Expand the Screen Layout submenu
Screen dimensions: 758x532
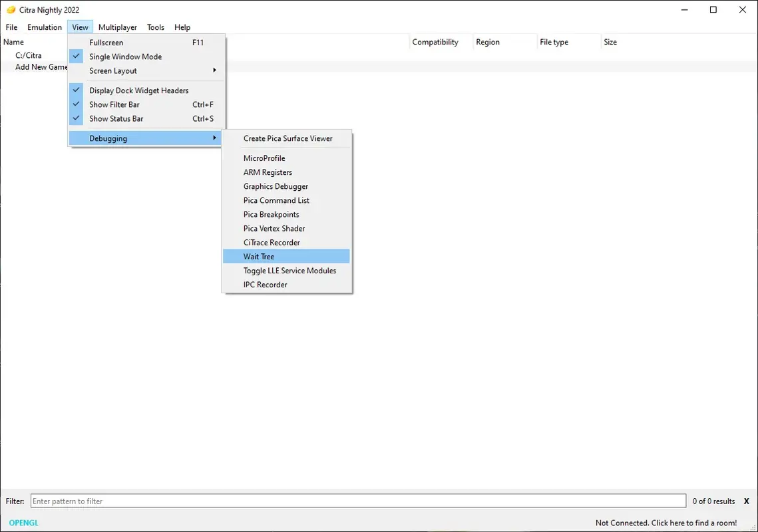tap(112, 70)
